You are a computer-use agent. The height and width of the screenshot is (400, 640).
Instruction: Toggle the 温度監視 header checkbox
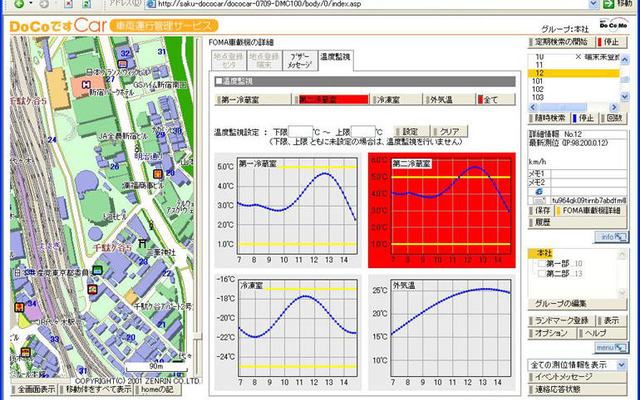pyautogui.click(x=219, y=81)
